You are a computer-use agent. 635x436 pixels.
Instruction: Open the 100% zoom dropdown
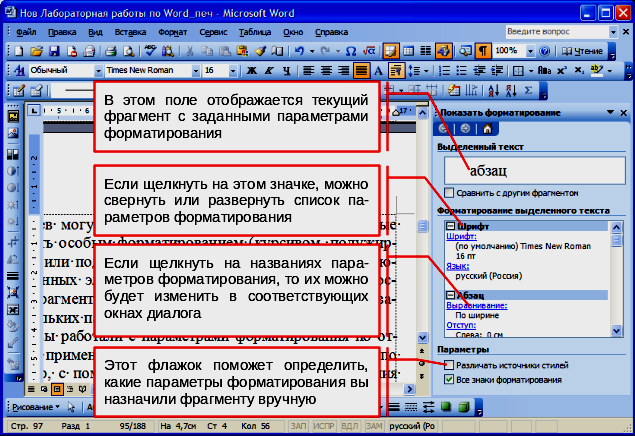coord(530,51)
